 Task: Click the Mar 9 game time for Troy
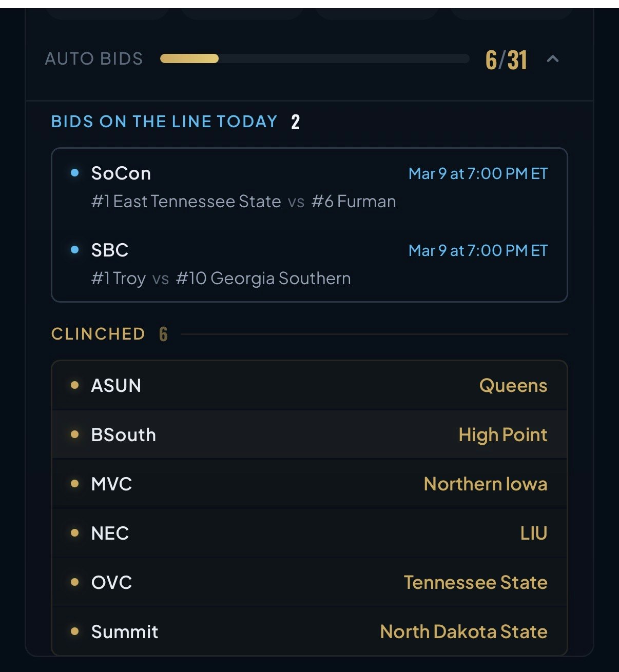click(478, 250)
